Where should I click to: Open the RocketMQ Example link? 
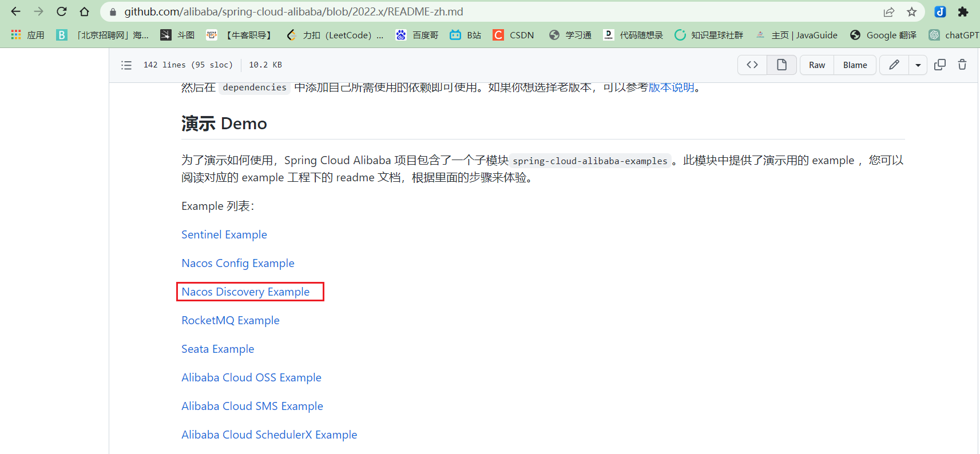click(231, 320)
